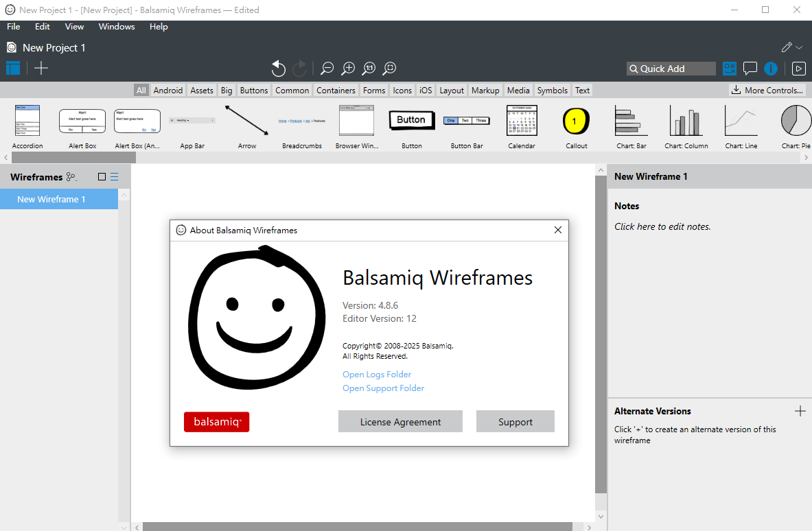Open the Wireframes branch options dropdown

(71, 177)
